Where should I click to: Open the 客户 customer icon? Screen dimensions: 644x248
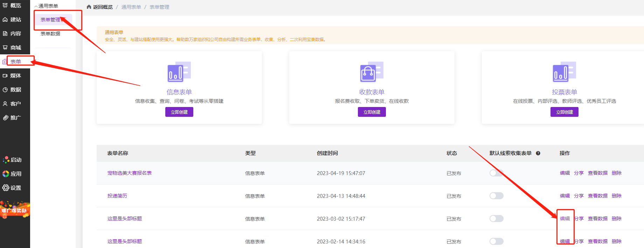[5, 104]
